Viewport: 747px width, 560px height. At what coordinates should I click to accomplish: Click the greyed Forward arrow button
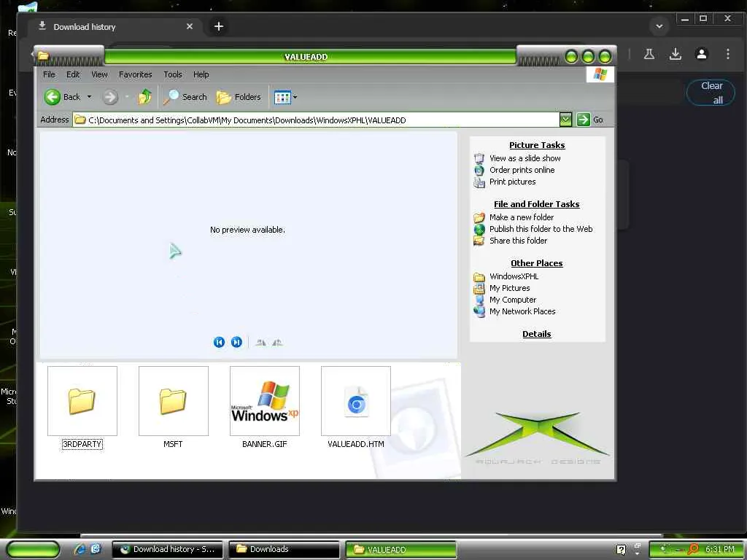110,97
